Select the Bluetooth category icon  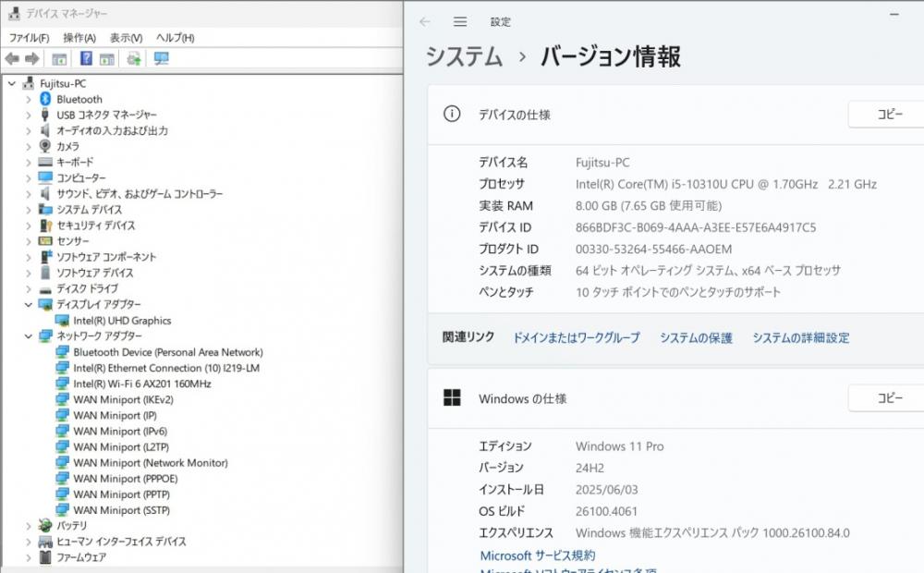[45, 99]
